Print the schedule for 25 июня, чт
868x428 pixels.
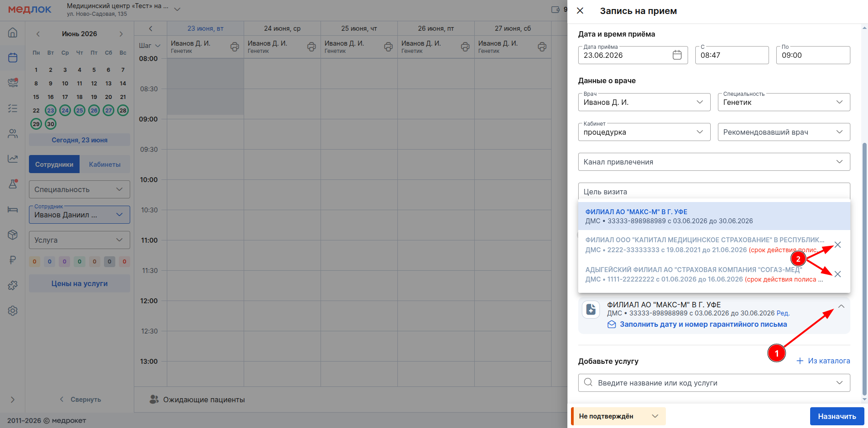pyautogui.click(x=388, y=47)
